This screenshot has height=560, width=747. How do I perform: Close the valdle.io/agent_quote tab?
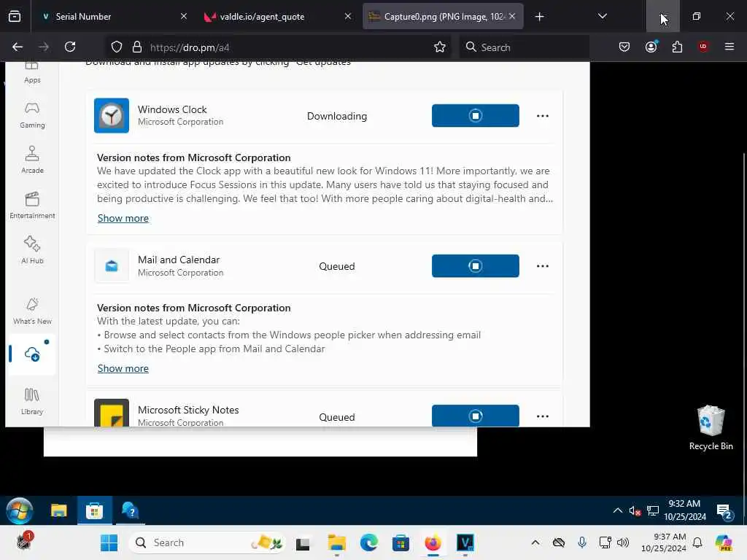(348, 16)
